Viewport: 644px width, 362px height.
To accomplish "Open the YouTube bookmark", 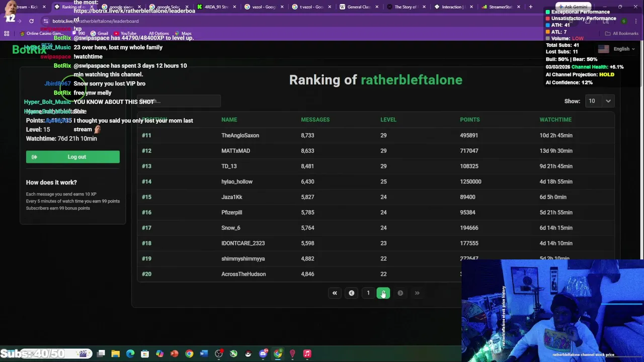I will pos(125,34).
